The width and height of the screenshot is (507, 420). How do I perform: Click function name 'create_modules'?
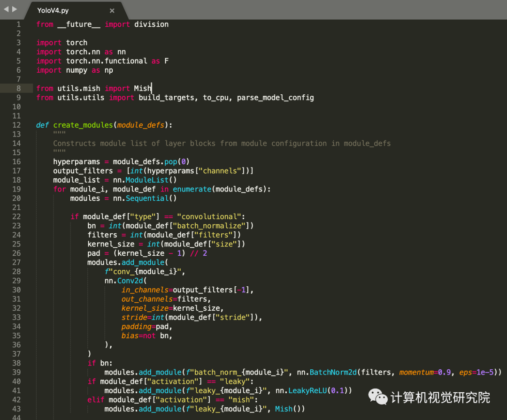click(83, 125)
